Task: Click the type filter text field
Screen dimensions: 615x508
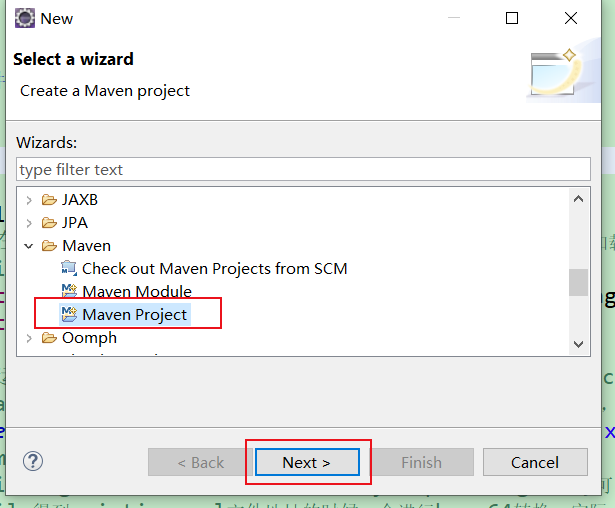Action: pos(303,170)
